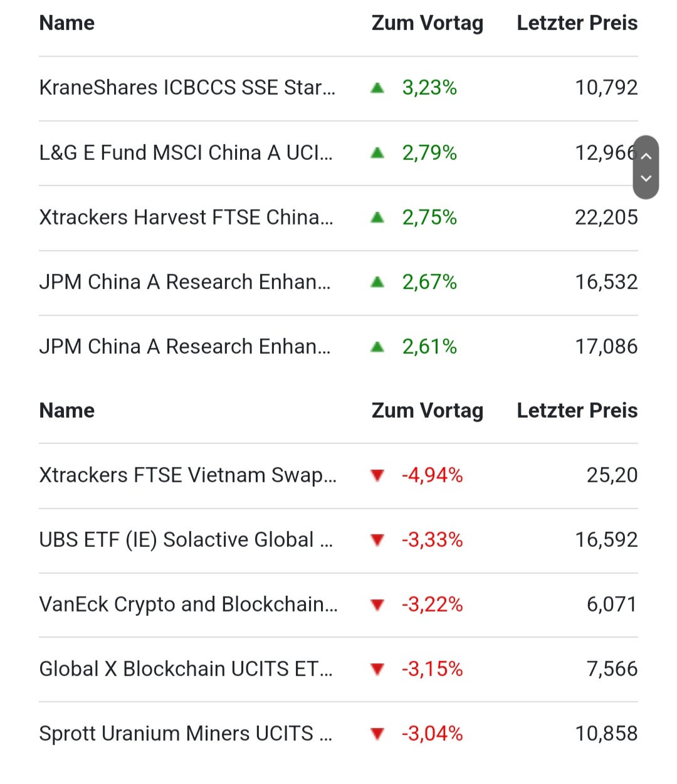Sort gainers table by Zum Vortag

(x=427, y=23)
